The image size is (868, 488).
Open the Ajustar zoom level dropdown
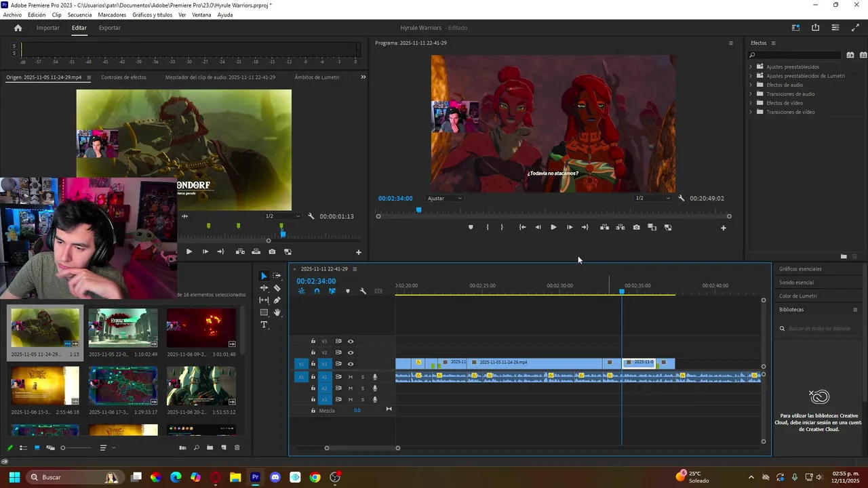(x=444, y=199)
